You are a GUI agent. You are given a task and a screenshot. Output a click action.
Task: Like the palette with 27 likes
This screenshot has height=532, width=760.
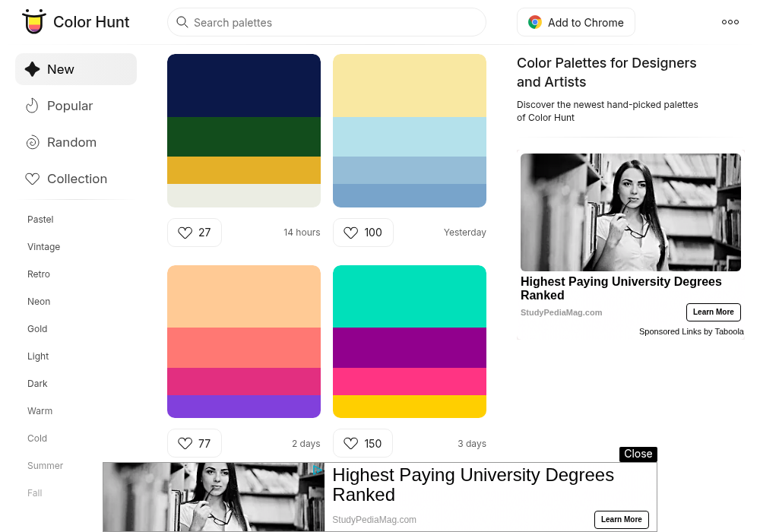point(195,233)
